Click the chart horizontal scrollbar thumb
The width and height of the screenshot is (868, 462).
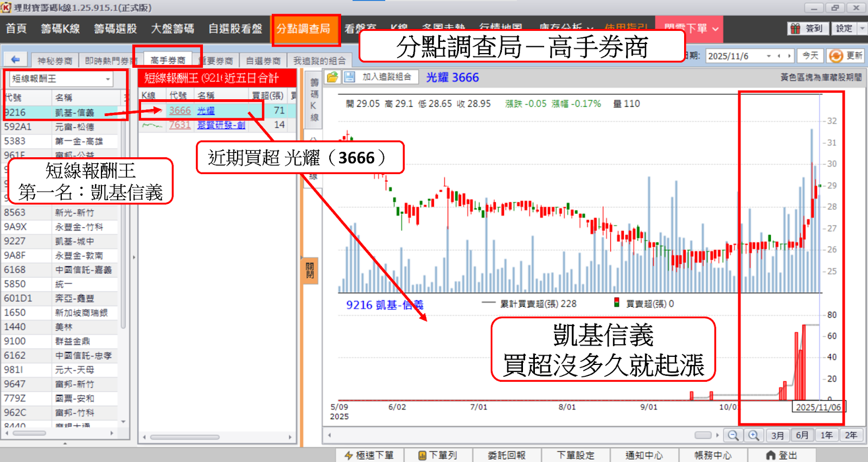[x=703, y=435]
